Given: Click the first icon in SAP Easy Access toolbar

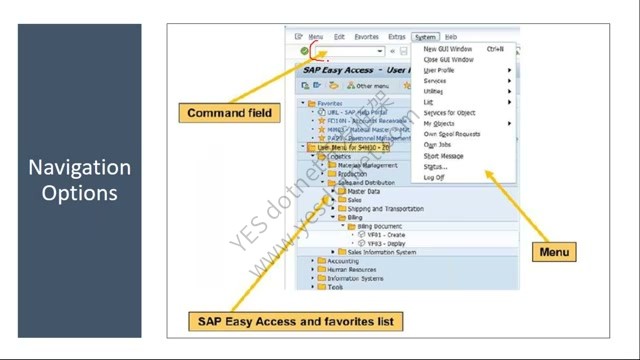Looking at the screenshot, I should click(305, 85).
